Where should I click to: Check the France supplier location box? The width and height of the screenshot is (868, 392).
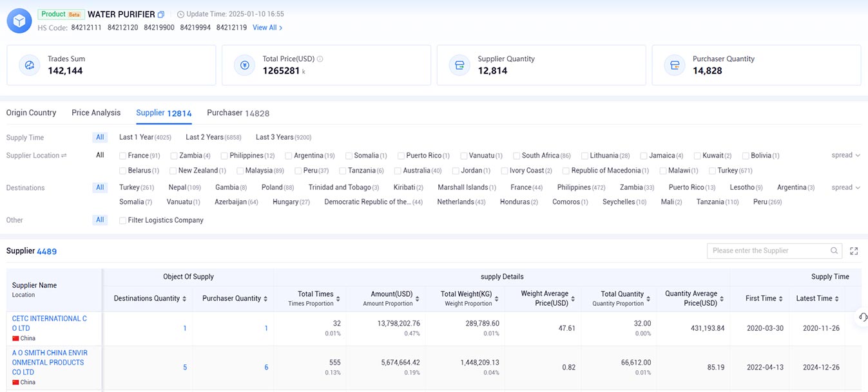coord(123,156)
